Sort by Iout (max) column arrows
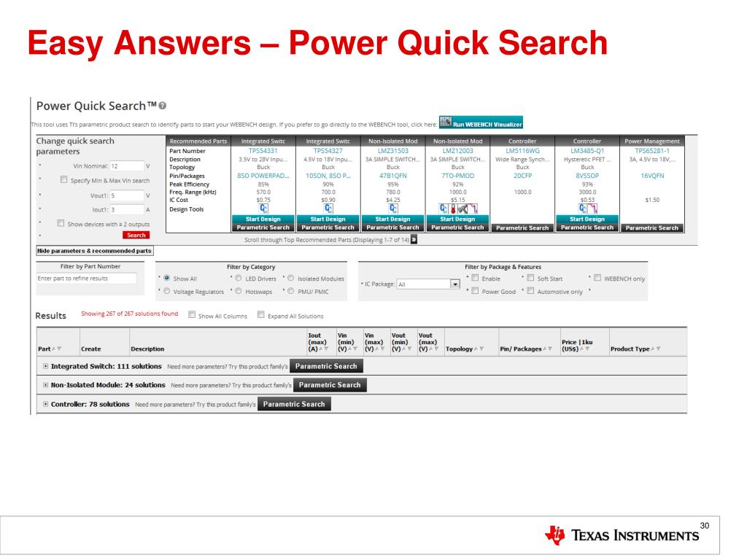 pyautogui.click(x=323, y=349)
